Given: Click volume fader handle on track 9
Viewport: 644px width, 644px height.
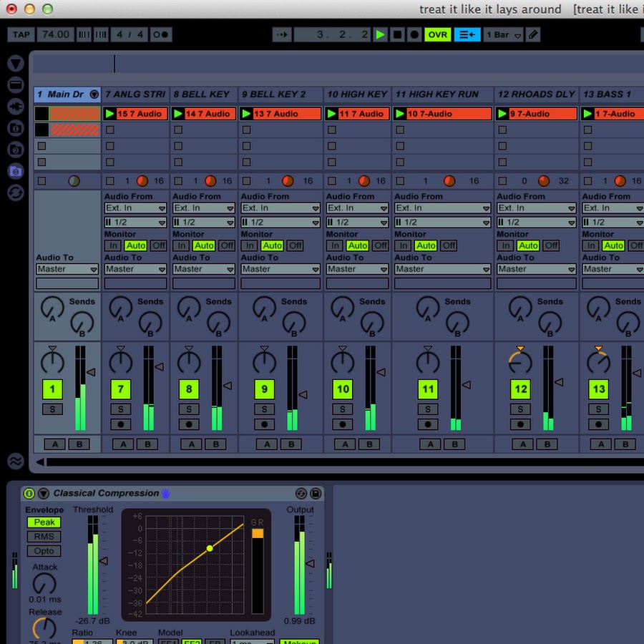Looking at the screenshot, I should coord(303,395).
